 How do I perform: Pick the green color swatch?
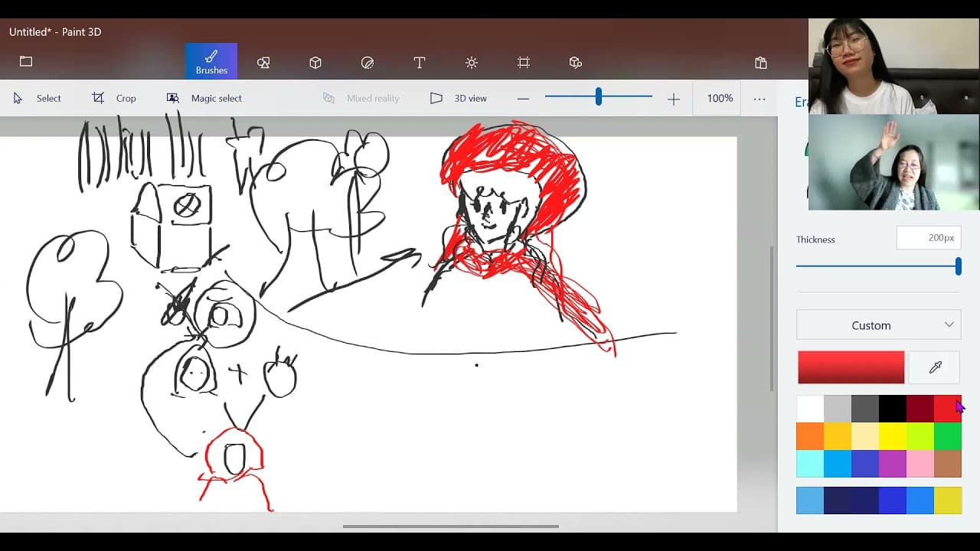pyautogui.click(x=948, y=436)
